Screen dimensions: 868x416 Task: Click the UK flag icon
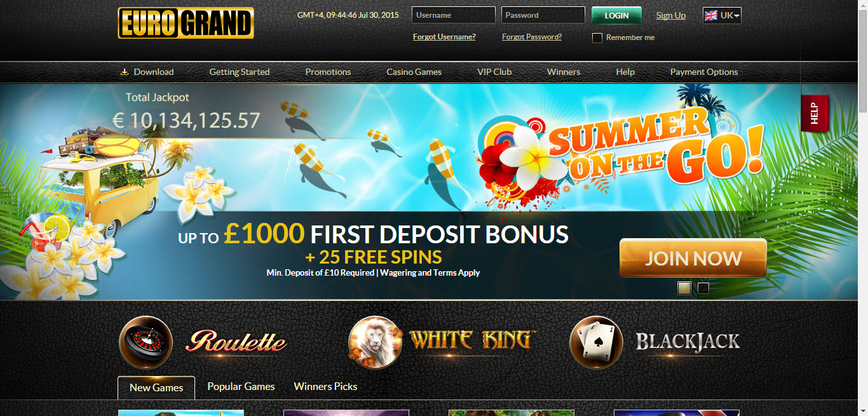point(711,15)
